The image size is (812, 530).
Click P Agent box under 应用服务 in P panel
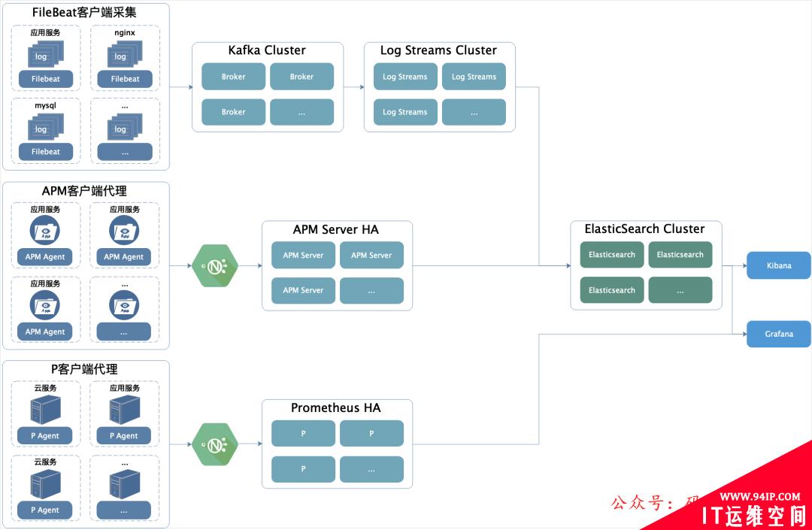click(124, 436)
